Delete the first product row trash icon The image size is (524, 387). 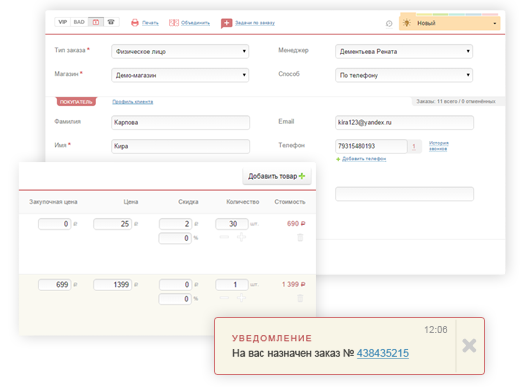300,237
